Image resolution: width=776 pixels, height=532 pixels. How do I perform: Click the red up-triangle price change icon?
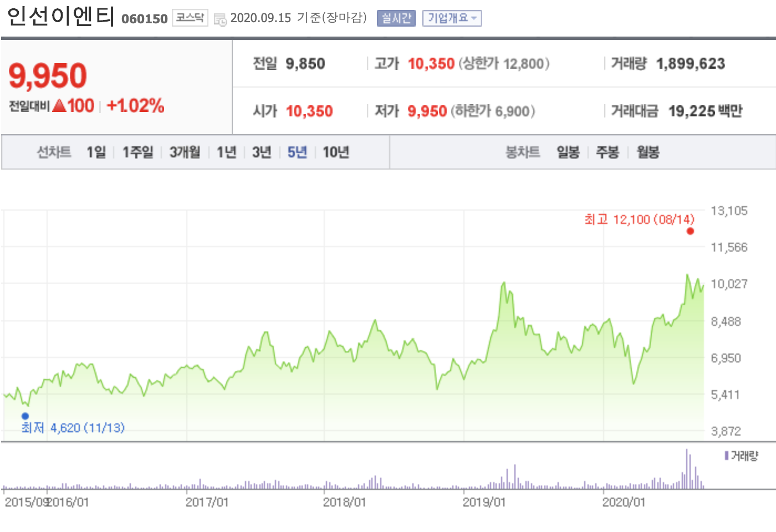(59, 106)
